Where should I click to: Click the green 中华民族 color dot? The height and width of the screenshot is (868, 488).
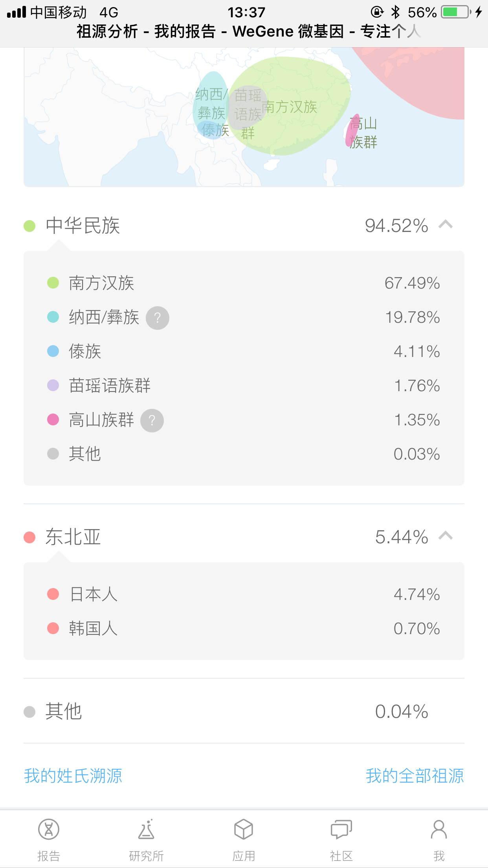[x=29, y=226]
